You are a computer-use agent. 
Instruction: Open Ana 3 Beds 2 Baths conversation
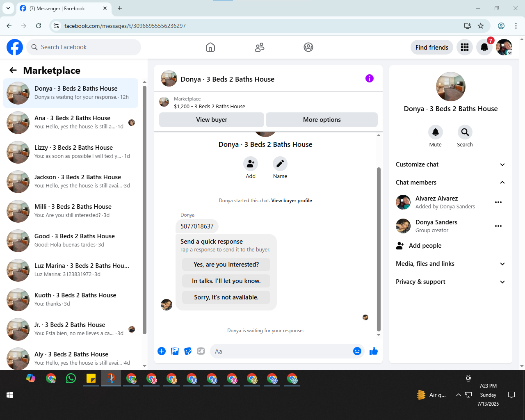(71, 123)
